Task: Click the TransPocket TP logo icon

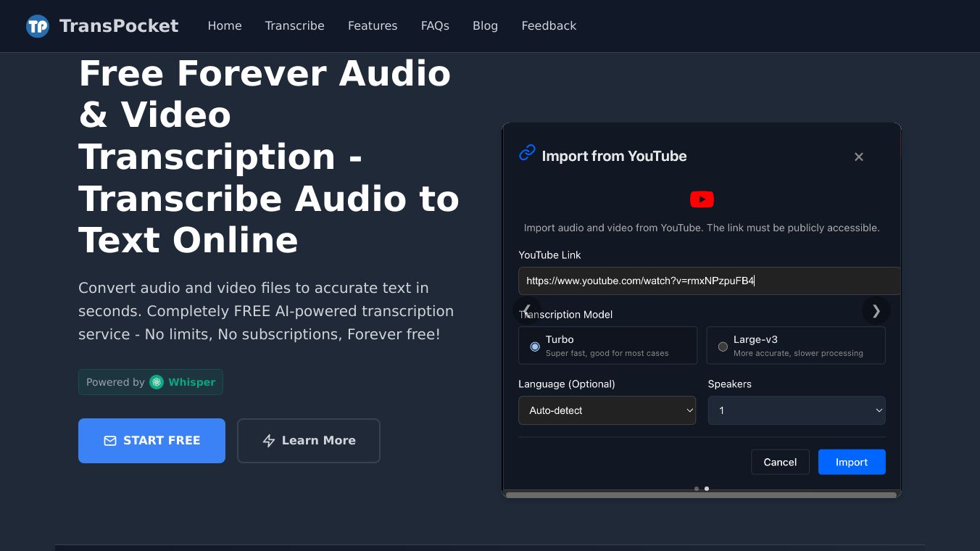Action: pos(38,26)
